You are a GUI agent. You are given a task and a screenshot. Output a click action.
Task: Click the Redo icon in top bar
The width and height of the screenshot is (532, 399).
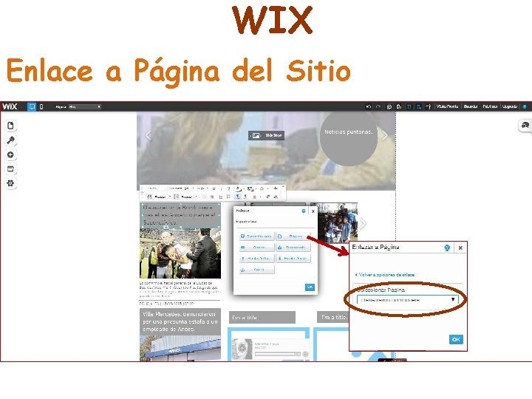coord(378,106)
